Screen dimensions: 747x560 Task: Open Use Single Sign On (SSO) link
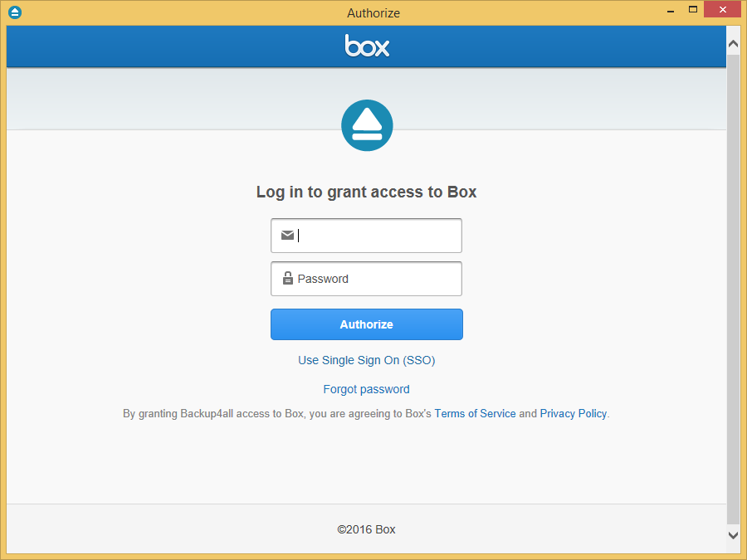tap(366, 361)
